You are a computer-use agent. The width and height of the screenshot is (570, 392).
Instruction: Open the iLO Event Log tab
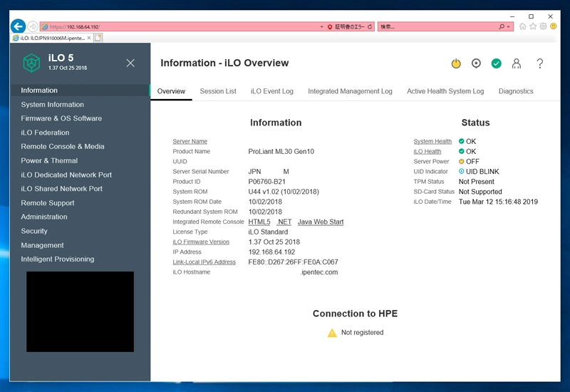point(272,91)
